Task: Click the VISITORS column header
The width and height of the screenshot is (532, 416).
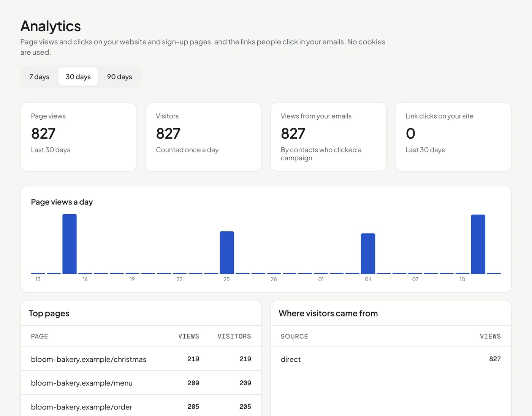Action: pyautogui.click(x=234, y=336)
